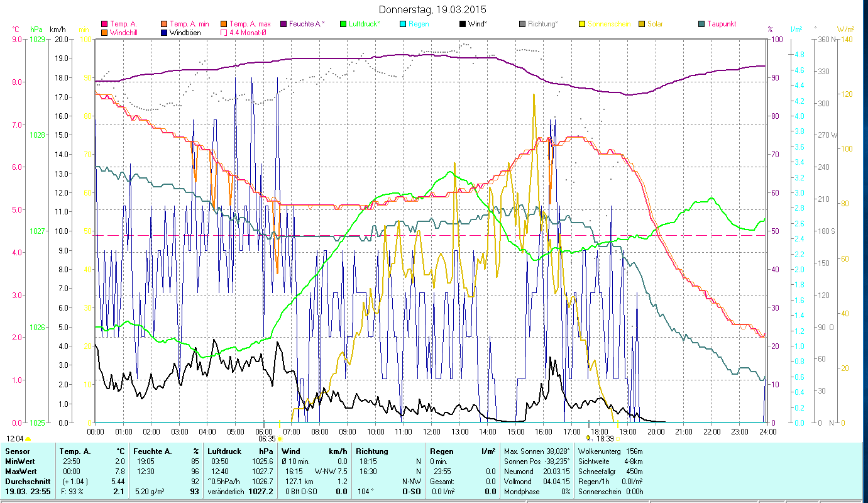This screenshot has height=503, width=868.
Task: Click the 24:00 tick on the time axis
Action: click(x=767, y=431)
